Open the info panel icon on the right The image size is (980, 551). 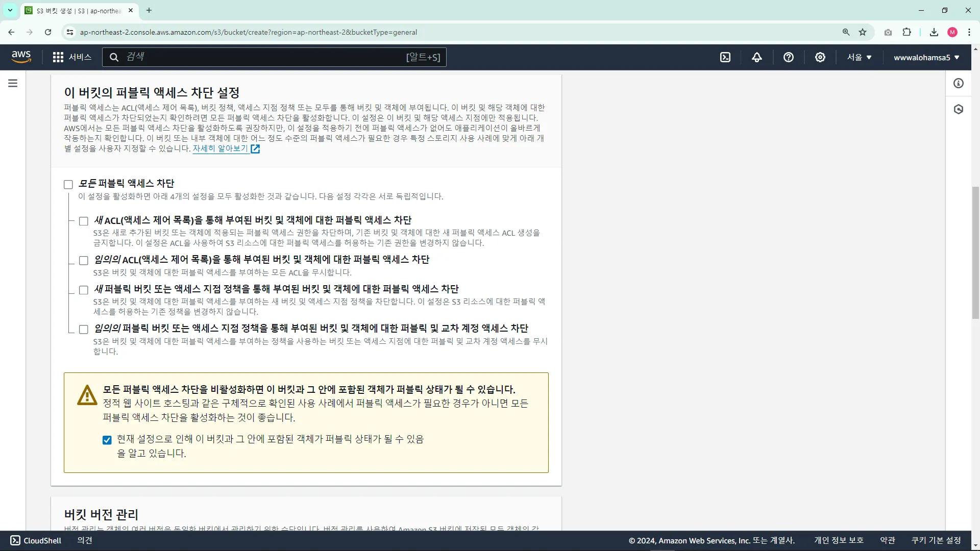coord(959,83)
